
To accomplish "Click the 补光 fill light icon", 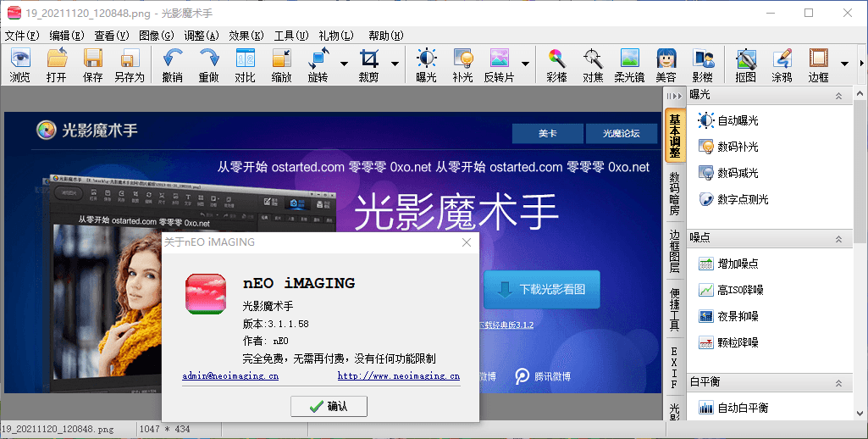I will point(462,65).
